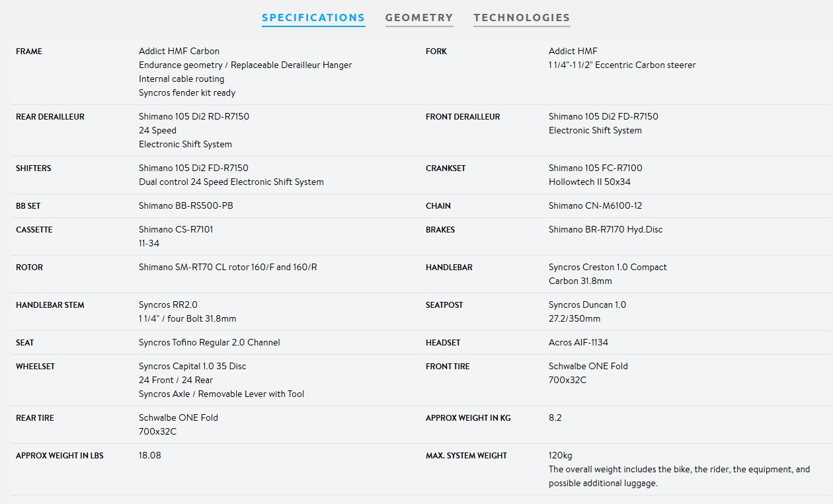Click the Shimano BB-RS500-PB value
Screen dimensions: 833x504
(x=186, y=205)
